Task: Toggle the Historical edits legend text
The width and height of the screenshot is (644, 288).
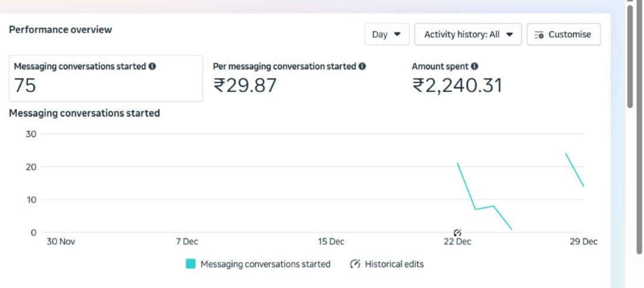Action: (394, 264)
